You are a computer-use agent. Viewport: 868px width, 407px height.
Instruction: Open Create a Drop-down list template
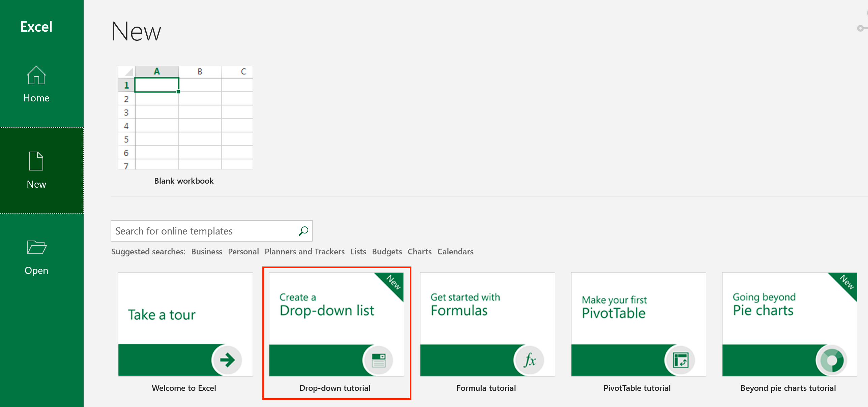point(337,324)
